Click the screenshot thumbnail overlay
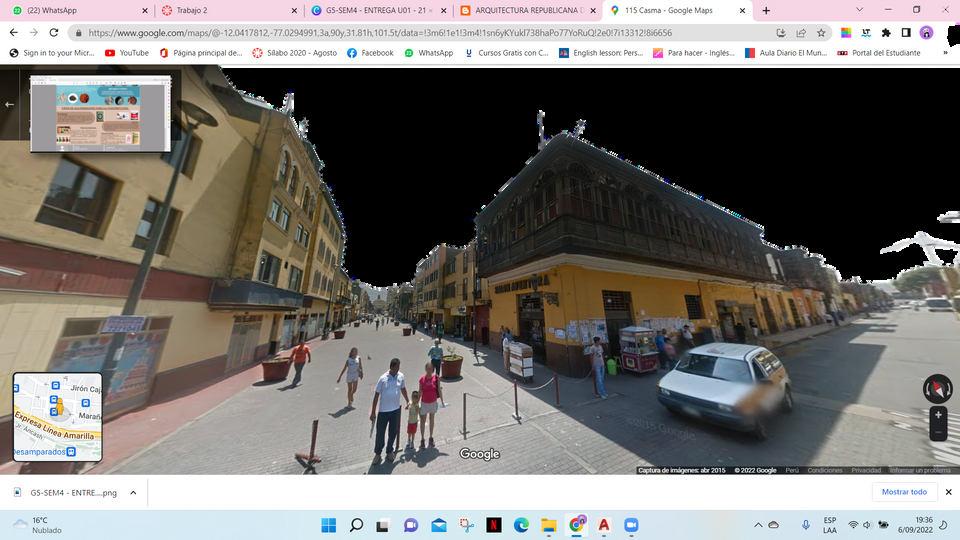This screenshot has height=540, width=960. (101, 113)
